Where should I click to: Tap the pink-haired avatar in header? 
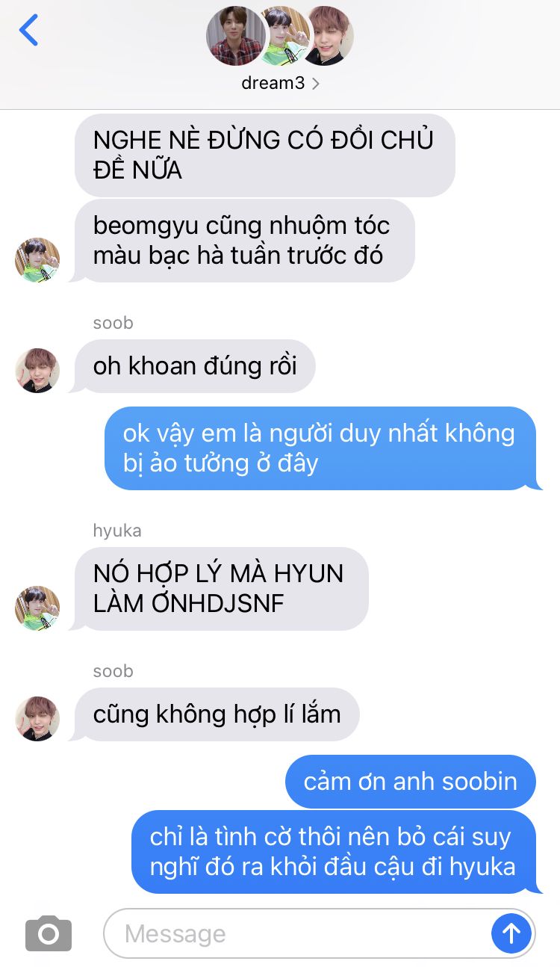(x=326, y=36)
